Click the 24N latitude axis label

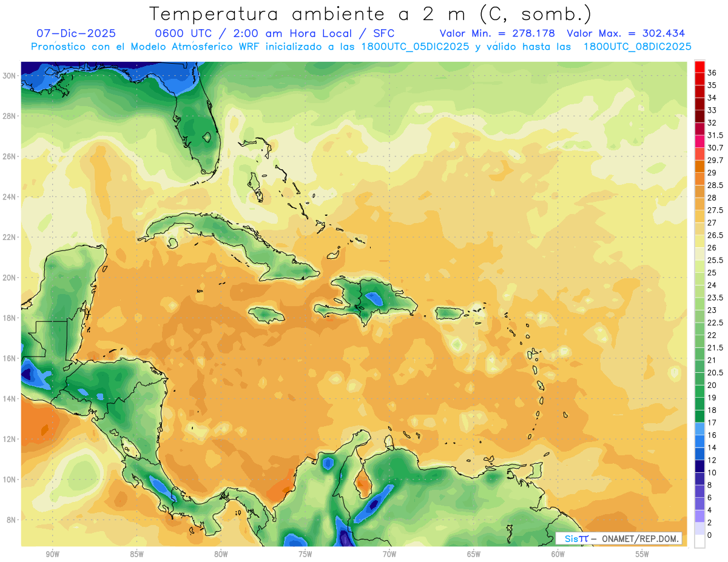coord(10,197)
